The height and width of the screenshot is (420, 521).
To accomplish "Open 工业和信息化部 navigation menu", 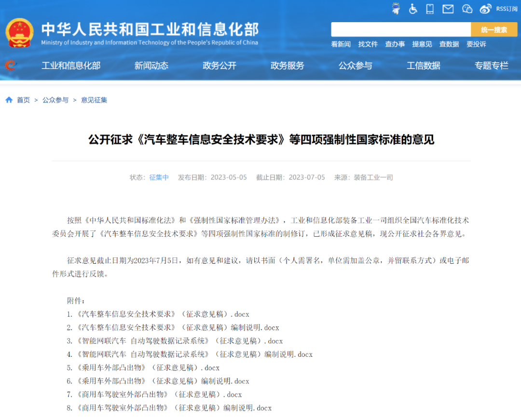I will coord(71,66).
